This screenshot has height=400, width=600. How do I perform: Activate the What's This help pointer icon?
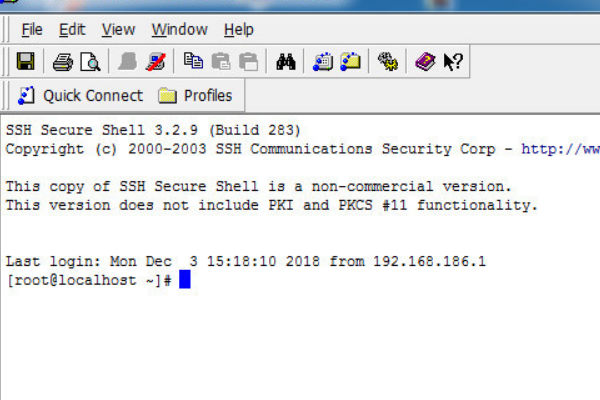(x=453, y=62)
